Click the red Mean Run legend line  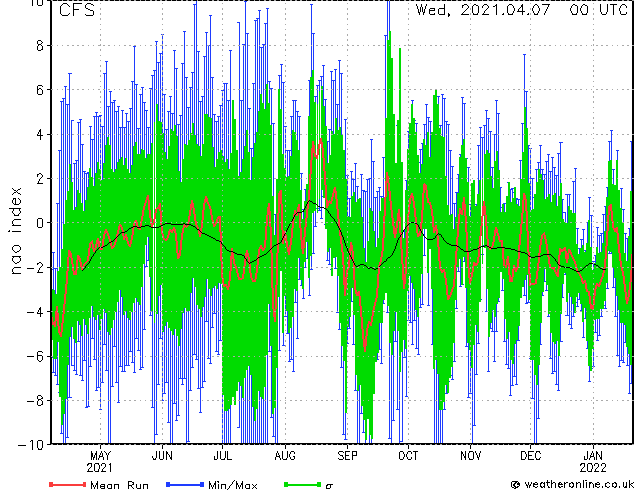pos(68,484)
